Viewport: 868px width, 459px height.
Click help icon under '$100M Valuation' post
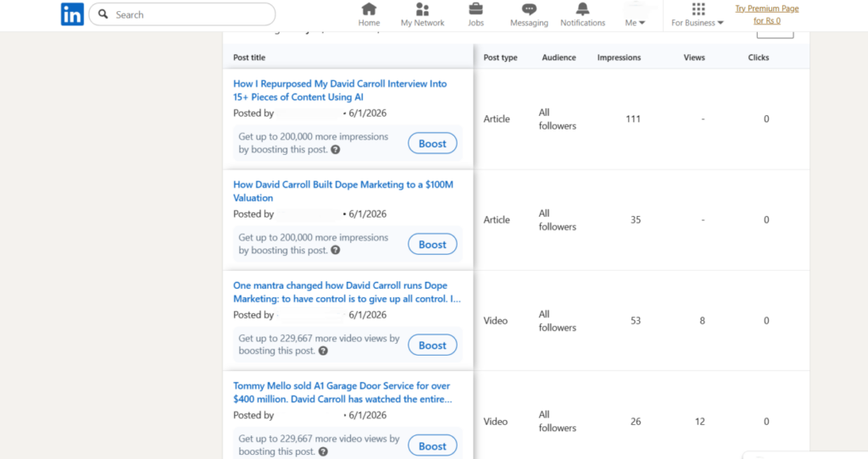pos(336,251)
